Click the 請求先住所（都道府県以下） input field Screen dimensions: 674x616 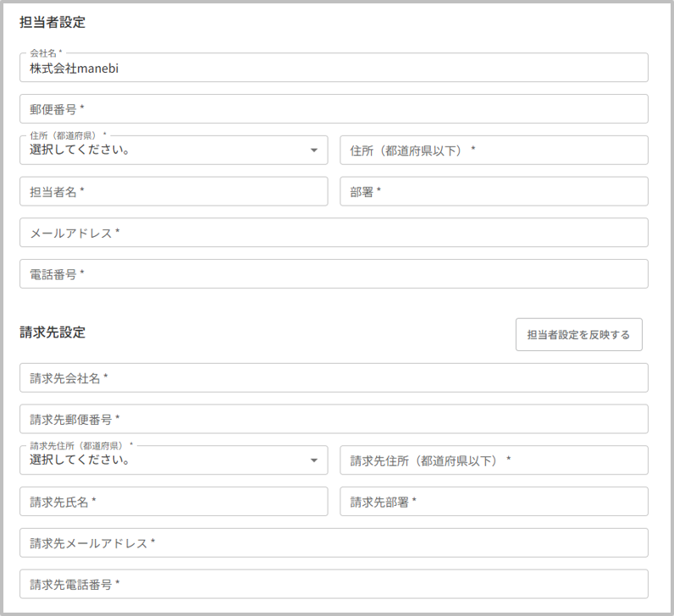point(494,460)
